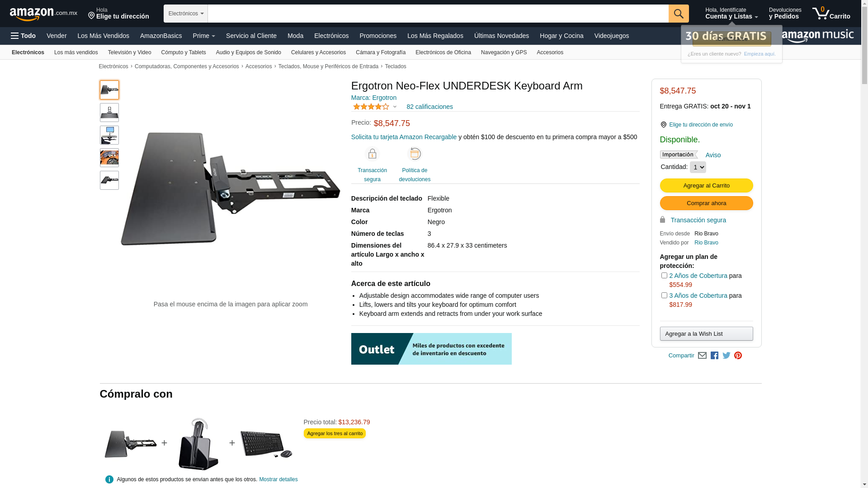This screenshot has width=868, height=488.
Task: Open the Cantidad quantity dropdown
Action: click(698, 167)
